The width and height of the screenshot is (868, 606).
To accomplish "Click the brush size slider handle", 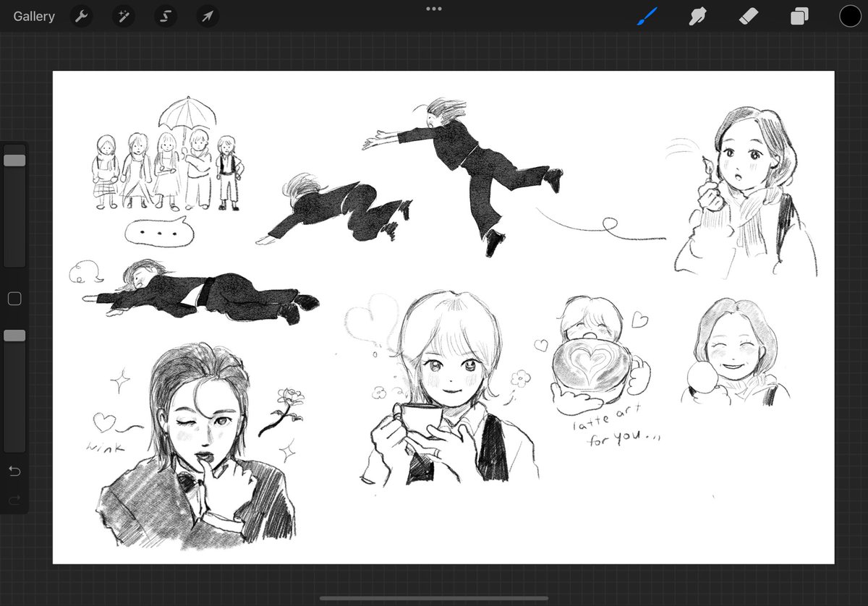I will 14,161.
